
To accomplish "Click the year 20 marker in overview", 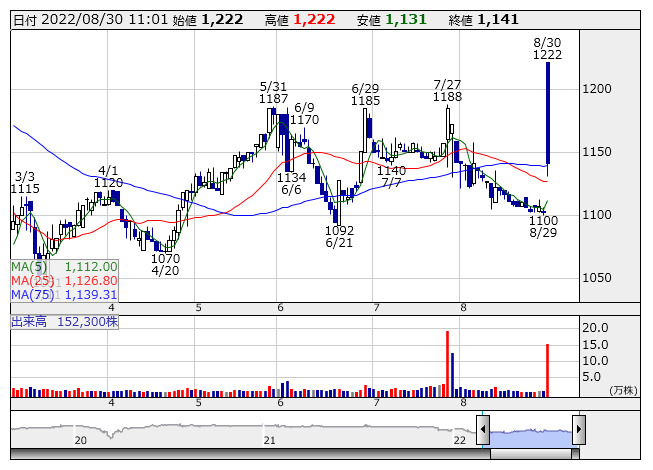I will [81, 440].
